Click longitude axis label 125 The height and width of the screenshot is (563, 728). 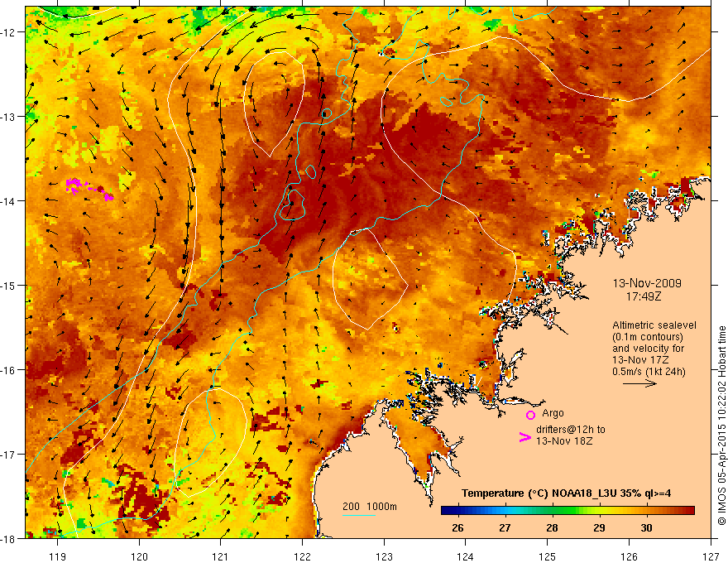[548, 556]
